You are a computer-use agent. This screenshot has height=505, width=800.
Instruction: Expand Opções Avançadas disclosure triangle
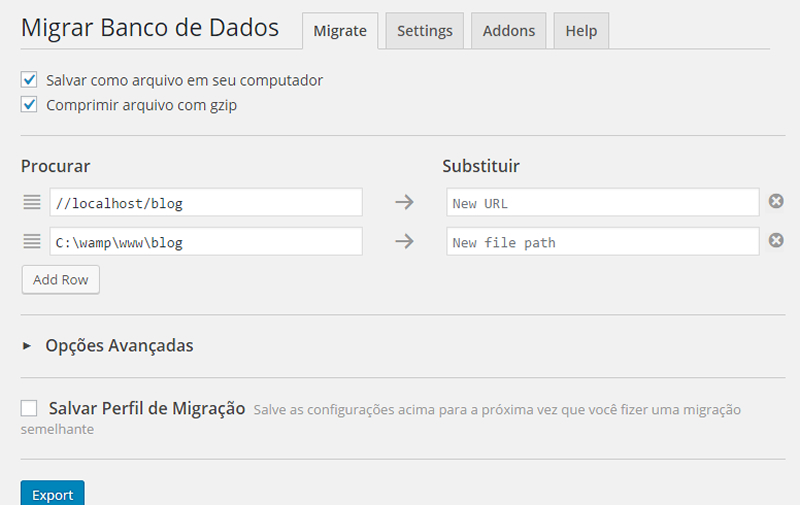(27, 346)
